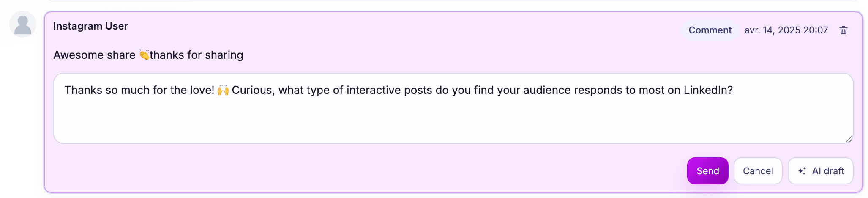Cancel the reply draft
Image resolution: width=868 pixels, height=198 pixels.
tap(758, 171)
